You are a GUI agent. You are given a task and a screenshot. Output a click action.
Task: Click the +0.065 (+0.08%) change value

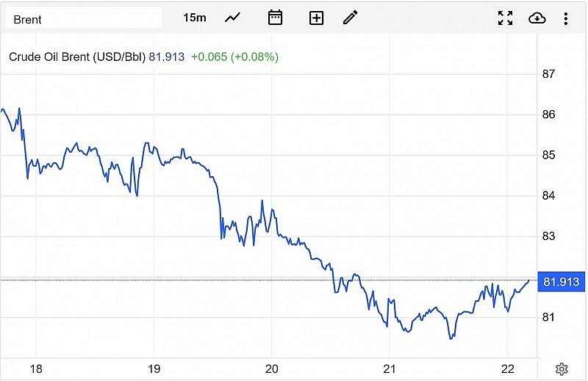[234, 57]
